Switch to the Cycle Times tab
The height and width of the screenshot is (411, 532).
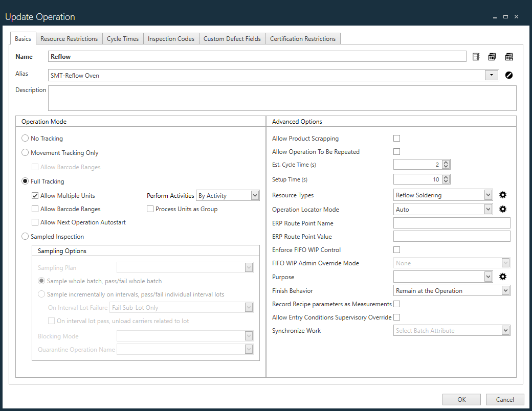click(123, 38)
